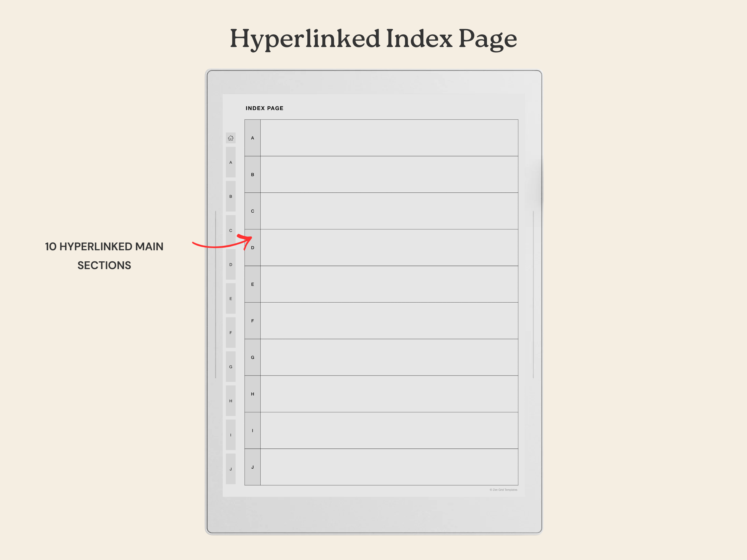The height and width of the screenshot is (560, 747).
Task: Click index table letter cell B
Action: 252,174
